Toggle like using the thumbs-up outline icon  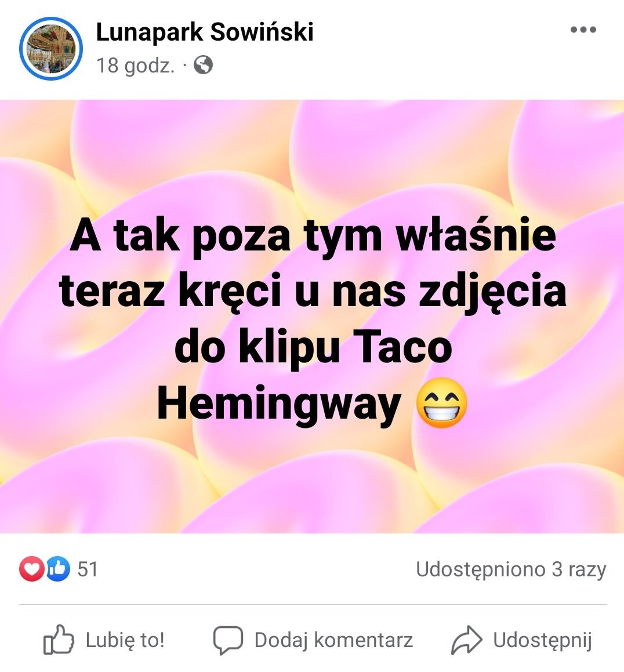(59, 640)
